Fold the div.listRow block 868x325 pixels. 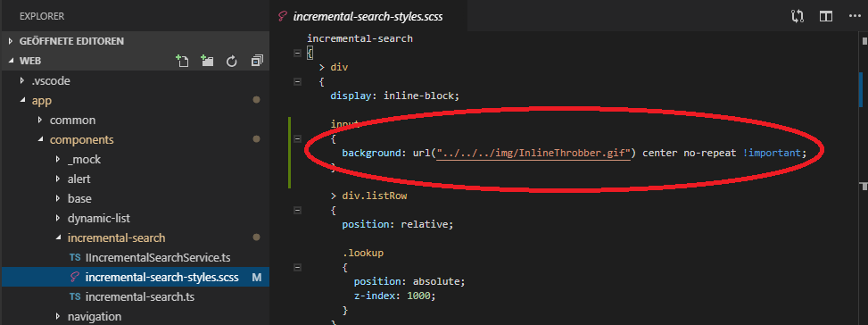[297, 211]
